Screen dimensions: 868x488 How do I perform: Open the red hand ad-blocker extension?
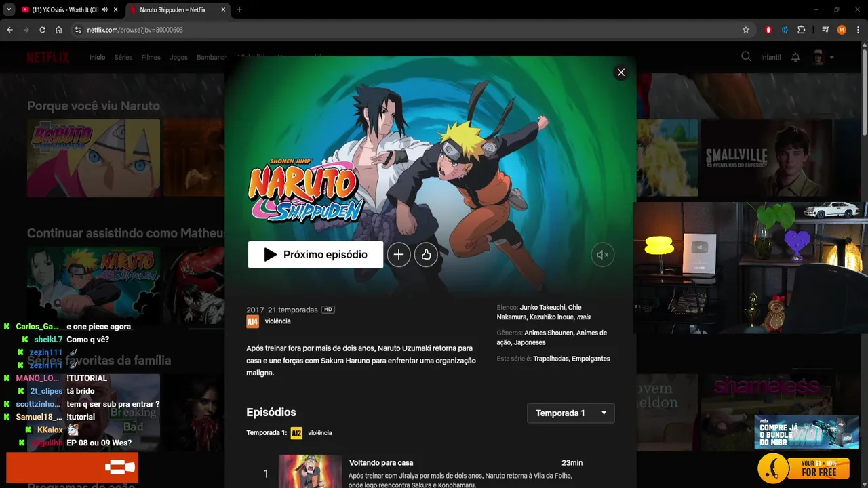pyautogui.click(x=768, y=30)
